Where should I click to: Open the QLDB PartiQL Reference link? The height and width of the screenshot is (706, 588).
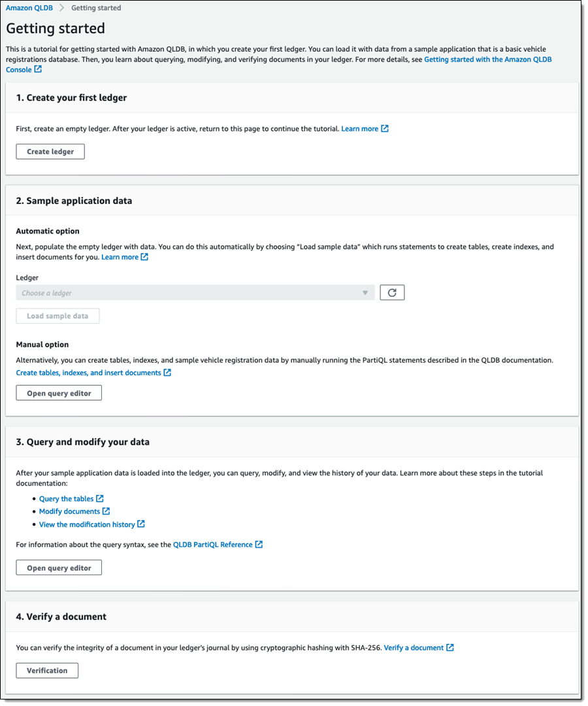click(212, 545)
